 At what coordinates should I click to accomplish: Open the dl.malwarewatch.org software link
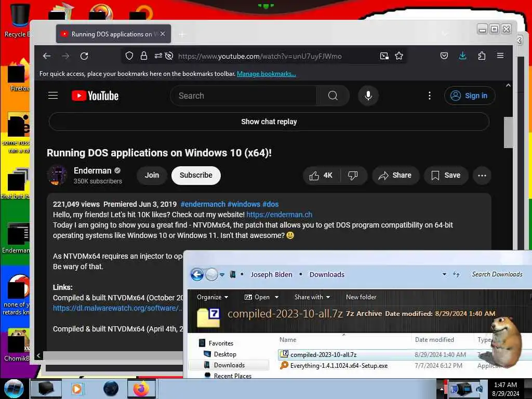[117, 308]
